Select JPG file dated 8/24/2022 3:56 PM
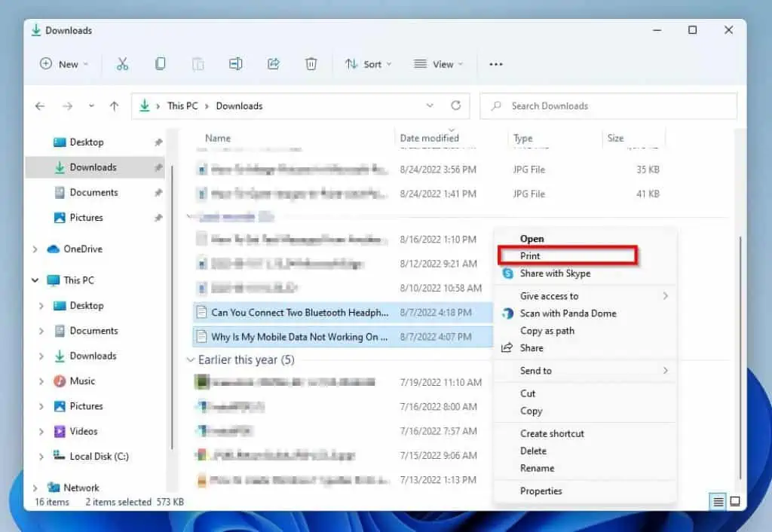Image resolution: width=772 pixels, height=532 pixels. point(428,170)
